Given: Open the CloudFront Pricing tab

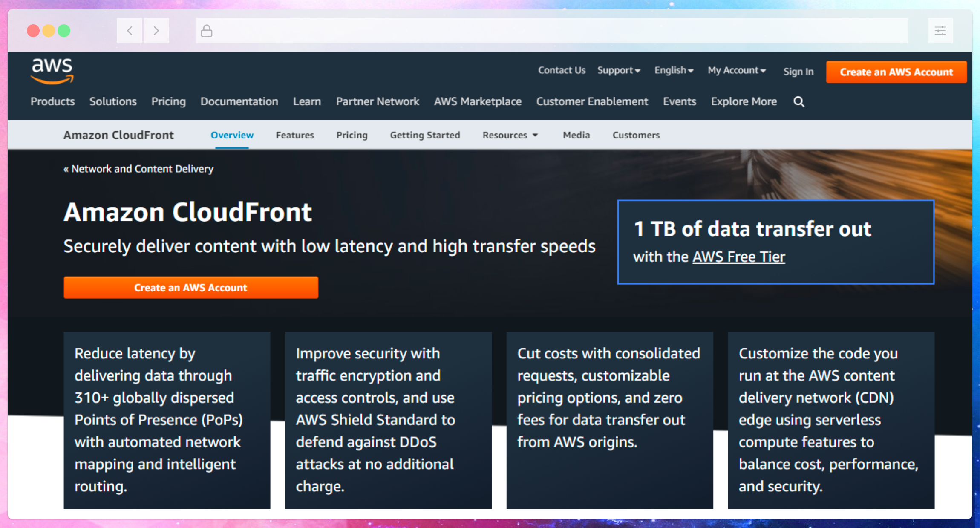Looking at the screenshot, I should pos(352,135).
